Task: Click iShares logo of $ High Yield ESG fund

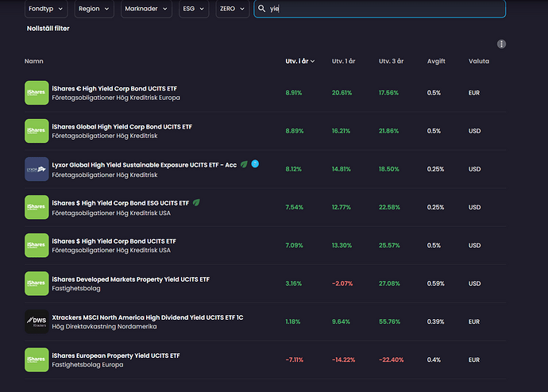Action: 37,207
